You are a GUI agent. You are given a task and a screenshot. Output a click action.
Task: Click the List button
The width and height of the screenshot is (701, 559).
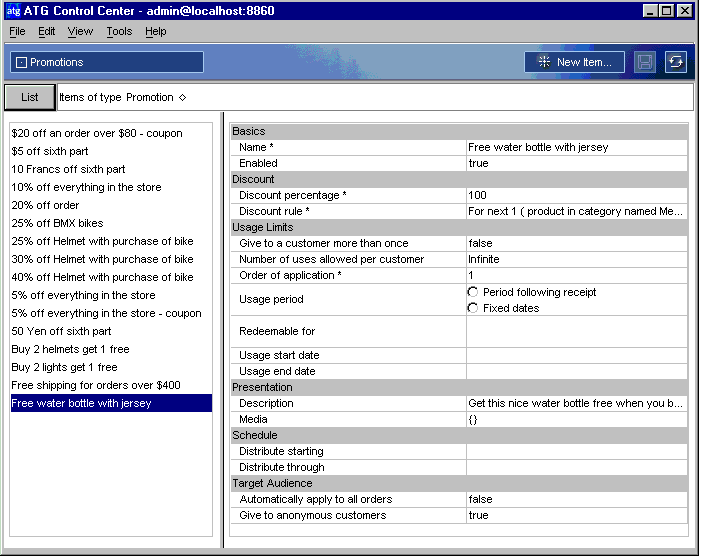tap(30, 97)
